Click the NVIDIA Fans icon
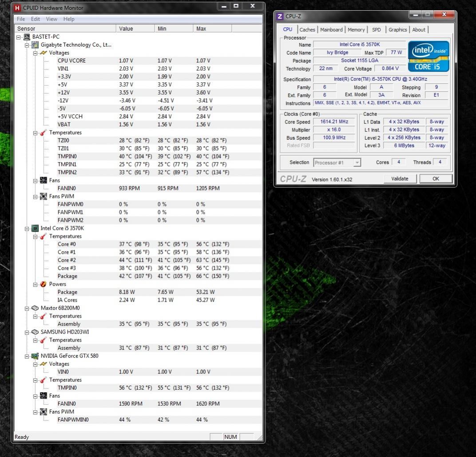476x457 pixels. (44, 396)
